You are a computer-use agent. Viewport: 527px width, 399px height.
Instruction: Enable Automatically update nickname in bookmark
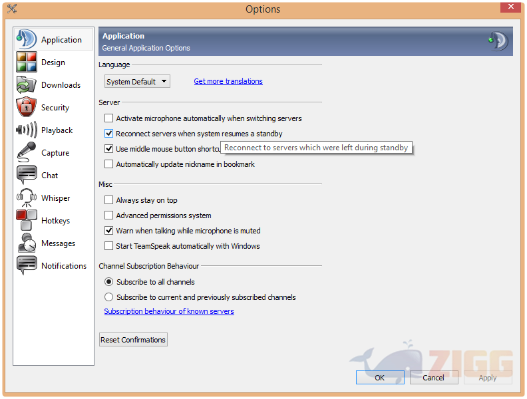(x=108, y=164)
